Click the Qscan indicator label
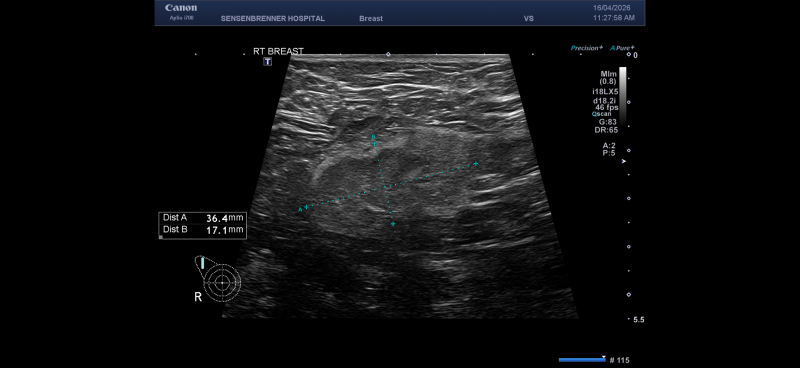Image resolution: width=800 pixels, height=368 pixels. point(602,114)
